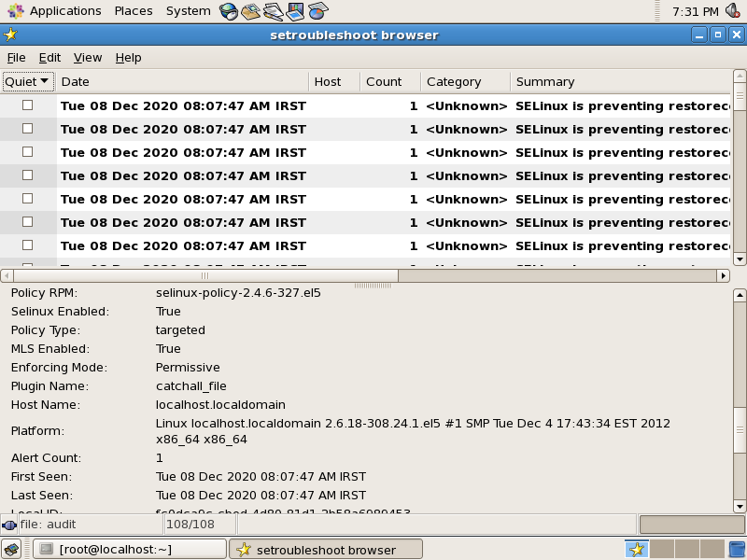Click the 'Alert Count:' label
747x560 pixels.
(x=46, y=458)
